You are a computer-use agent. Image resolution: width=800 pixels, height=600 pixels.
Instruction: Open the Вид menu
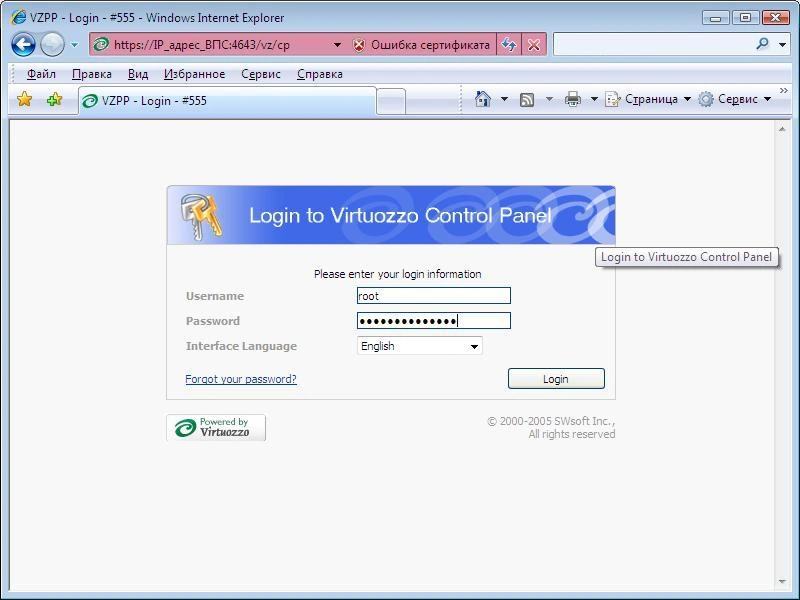[x=138, y=74]
